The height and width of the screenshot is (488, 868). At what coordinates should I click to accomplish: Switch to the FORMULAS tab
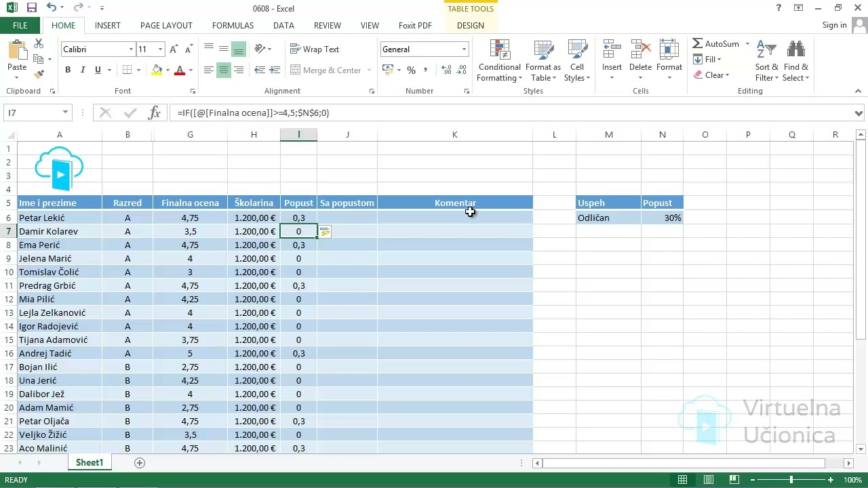click(233, 26)
